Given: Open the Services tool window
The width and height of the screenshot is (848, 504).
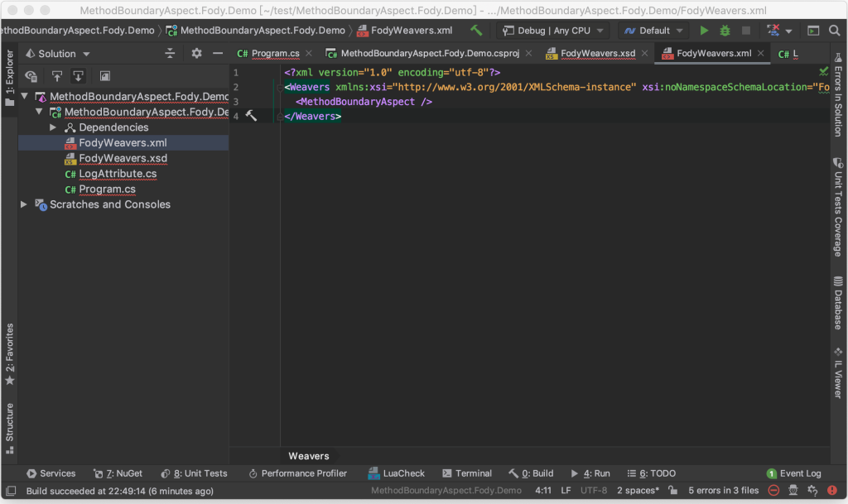Looking at the screenshot, I should [x=51, y=473].
